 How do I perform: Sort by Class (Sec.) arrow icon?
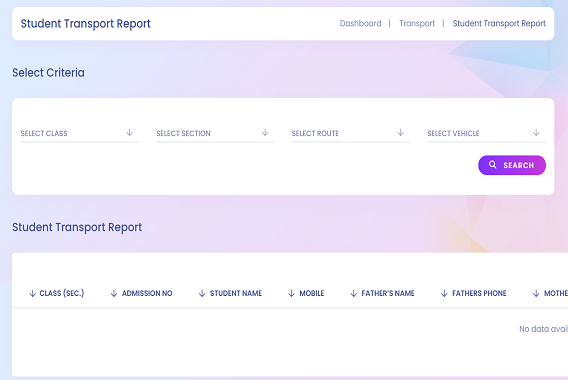pyautogui.click(x=33, y=293)
